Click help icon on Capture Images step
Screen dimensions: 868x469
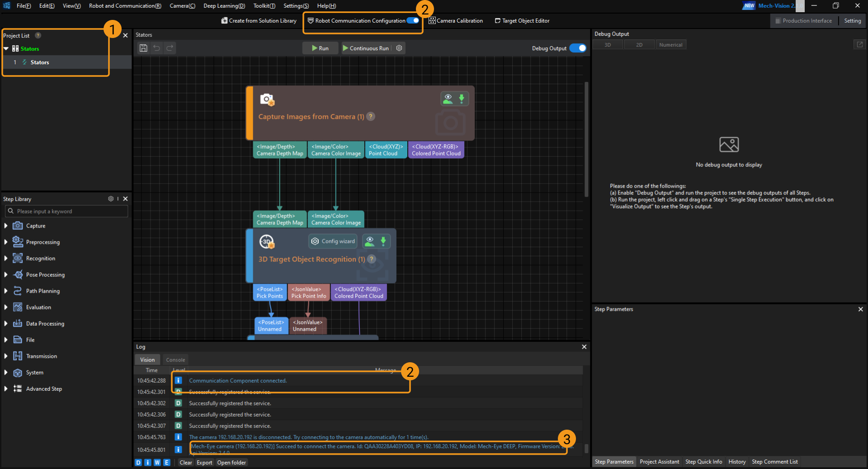pos(371,117)
